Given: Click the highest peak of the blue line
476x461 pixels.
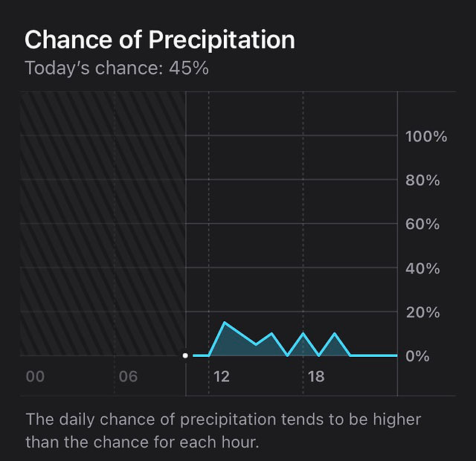Looking at the screenshot, I should click(225, 322).
